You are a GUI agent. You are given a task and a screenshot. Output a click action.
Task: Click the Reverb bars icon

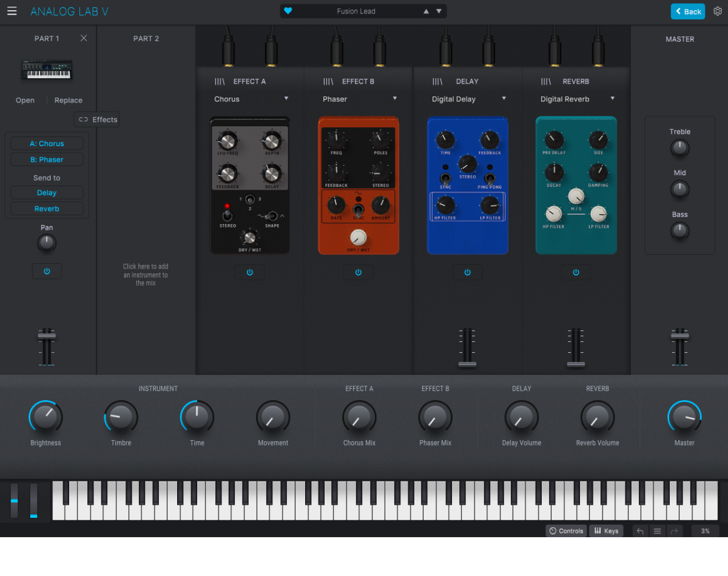pos(546,81)
